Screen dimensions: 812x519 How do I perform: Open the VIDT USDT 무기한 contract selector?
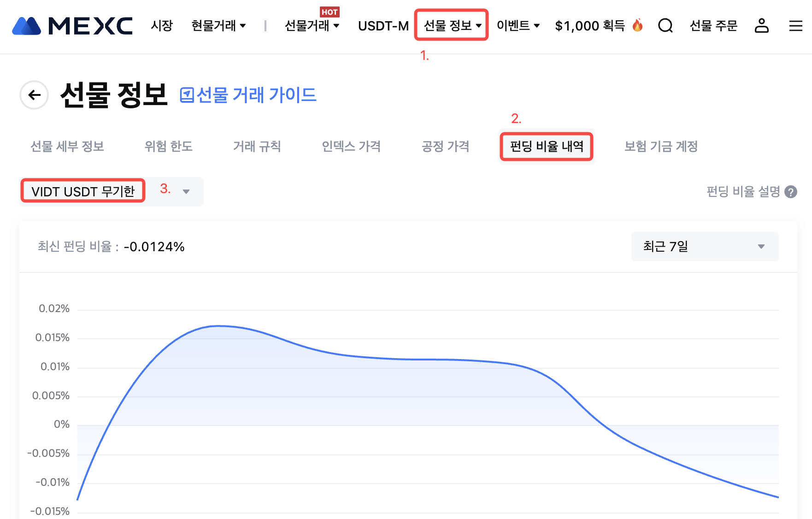112,191
